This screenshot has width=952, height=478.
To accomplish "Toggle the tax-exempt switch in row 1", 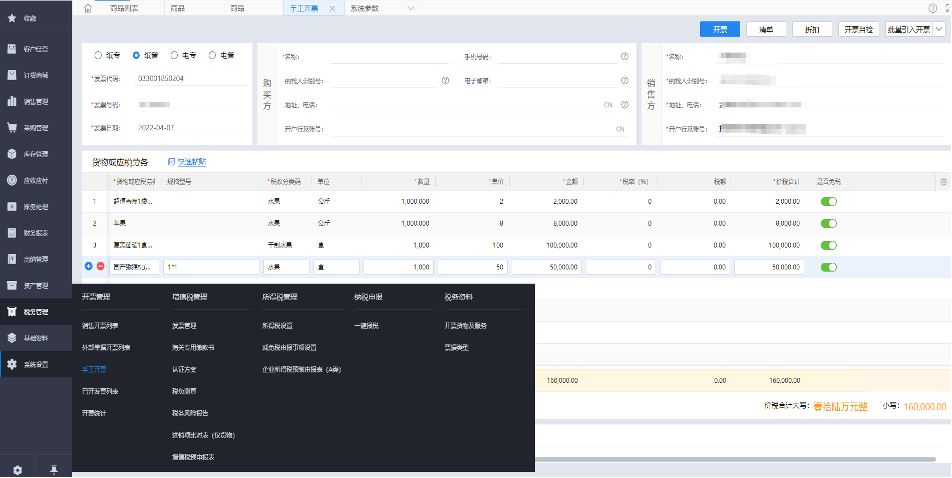I will 828,201.
